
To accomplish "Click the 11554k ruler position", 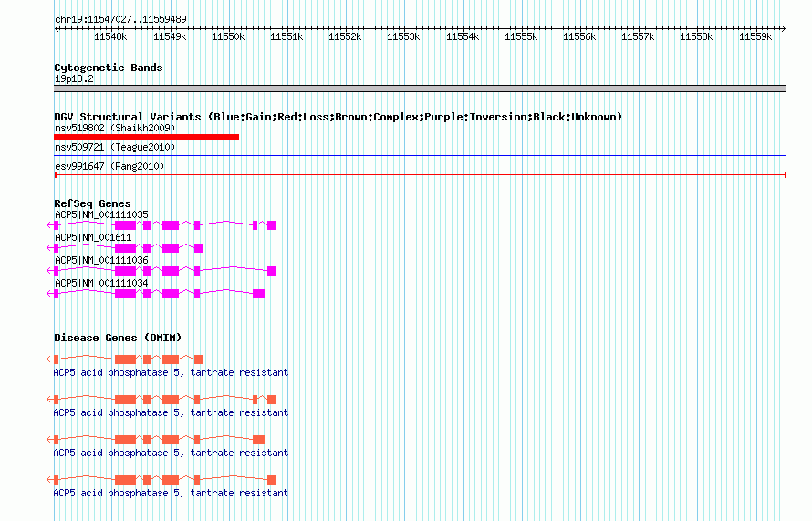I will (463, 36).
